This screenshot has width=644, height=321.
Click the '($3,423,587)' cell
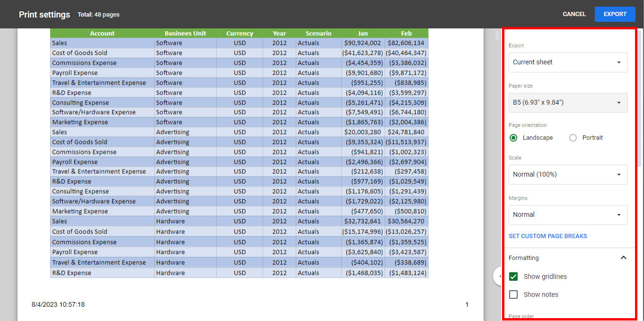(x=406, y=252)
